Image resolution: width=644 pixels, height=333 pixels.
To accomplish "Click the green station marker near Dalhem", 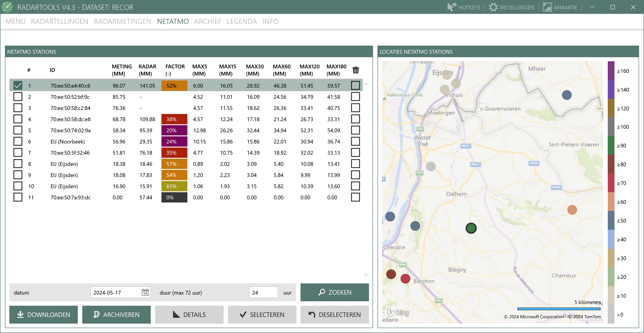I will click(471, 228).
